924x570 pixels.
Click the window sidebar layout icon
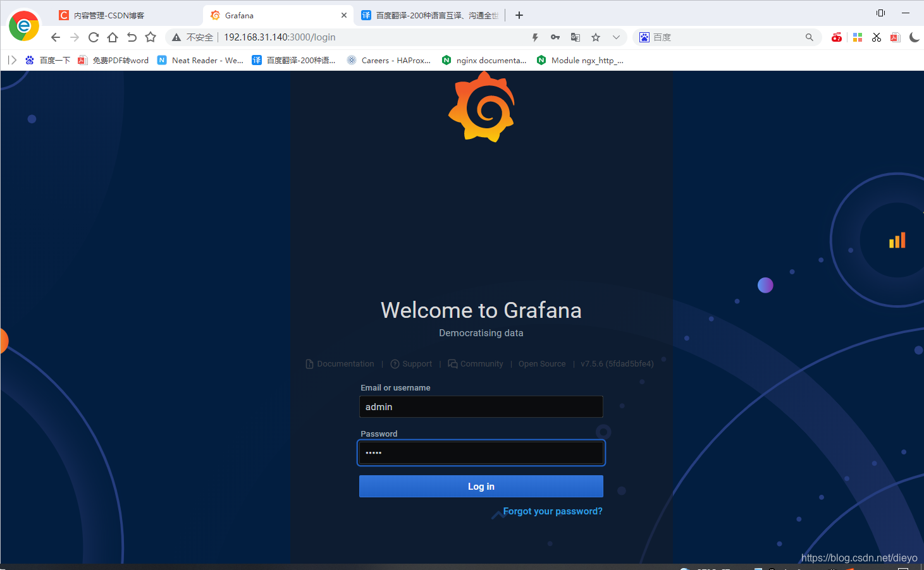880,13
